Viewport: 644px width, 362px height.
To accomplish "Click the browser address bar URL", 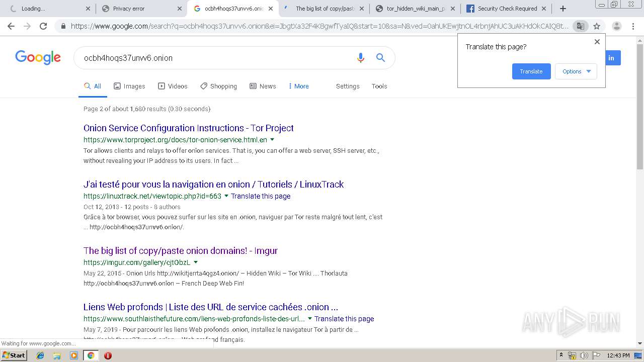I will pyautogui.click(x=319, y=26).
